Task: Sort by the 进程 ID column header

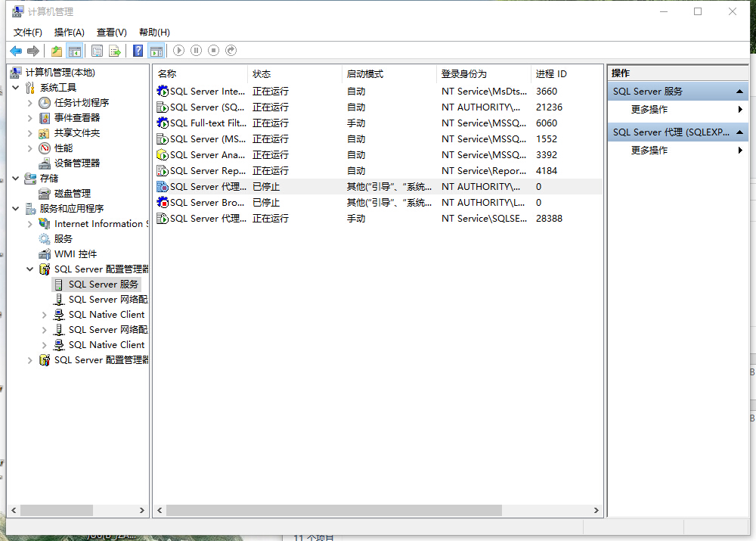Action: [567, 74]
